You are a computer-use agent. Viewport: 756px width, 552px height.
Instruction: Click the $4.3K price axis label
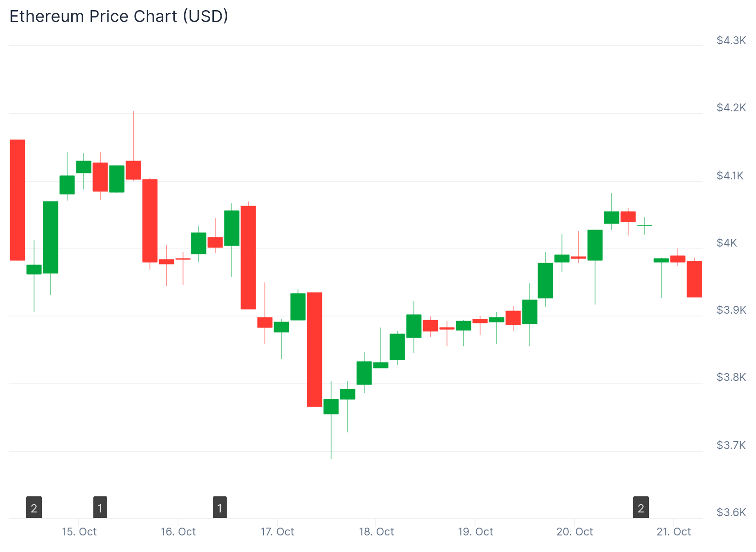tap(731, 40)
